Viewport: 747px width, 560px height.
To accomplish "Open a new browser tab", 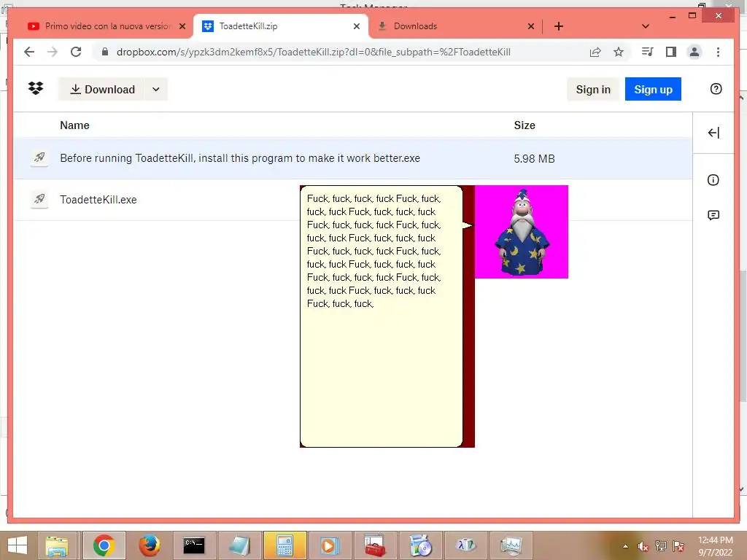I will click(x=559, y=26).
